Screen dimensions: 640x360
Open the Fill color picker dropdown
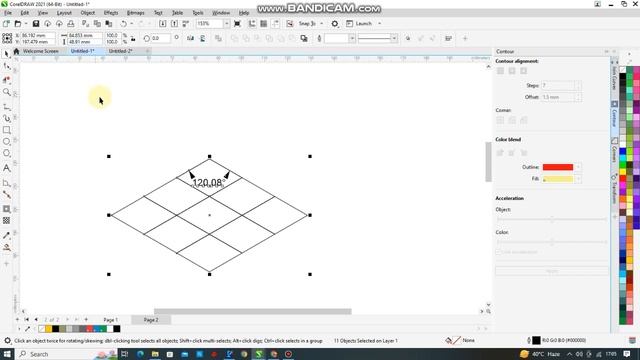(578, 179)
